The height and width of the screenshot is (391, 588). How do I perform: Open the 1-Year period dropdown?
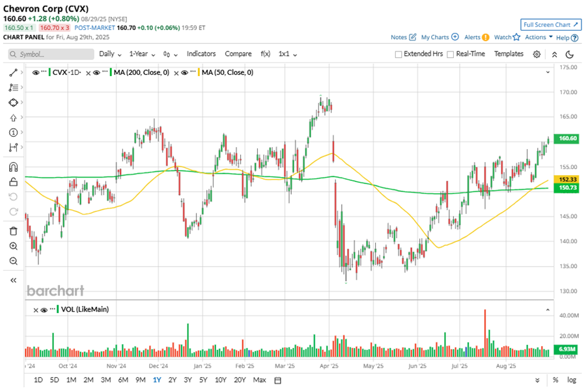click(x=142, y=54)
